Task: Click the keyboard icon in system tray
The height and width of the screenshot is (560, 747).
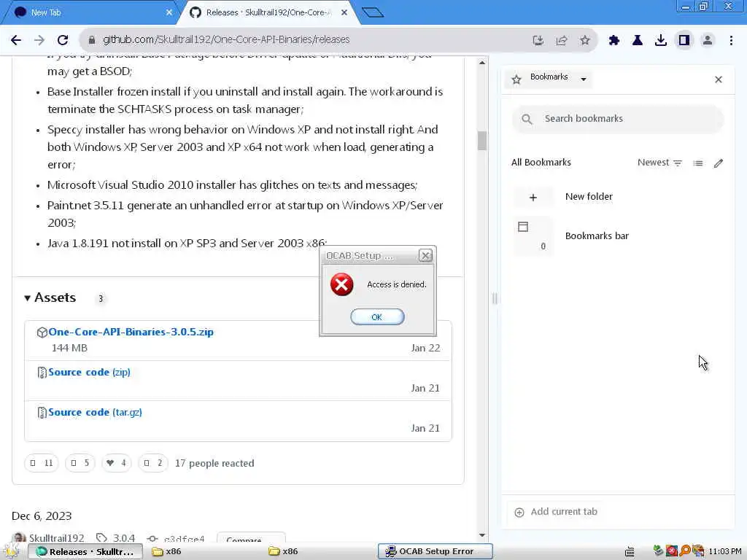Action: [630, 552]
